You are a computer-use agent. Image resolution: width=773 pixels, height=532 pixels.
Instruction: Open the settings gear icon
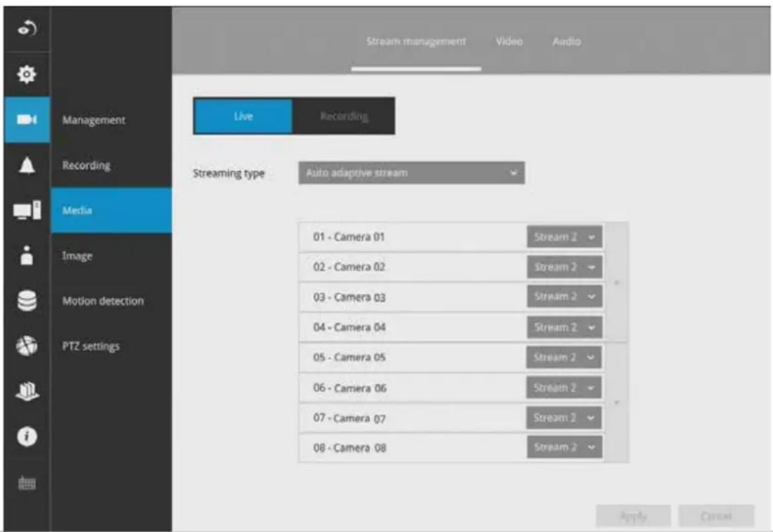coord(27,75)
